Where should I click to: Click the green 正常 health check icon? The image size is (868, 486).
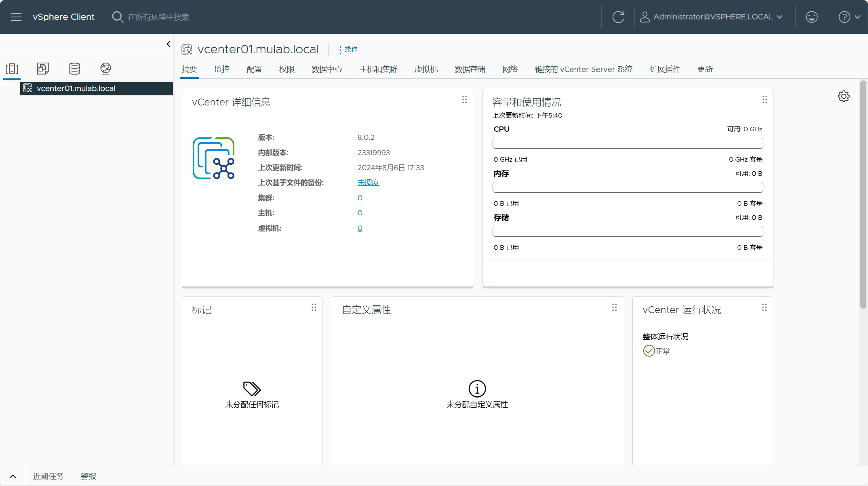pyautogui.click(x=649, y=351)
